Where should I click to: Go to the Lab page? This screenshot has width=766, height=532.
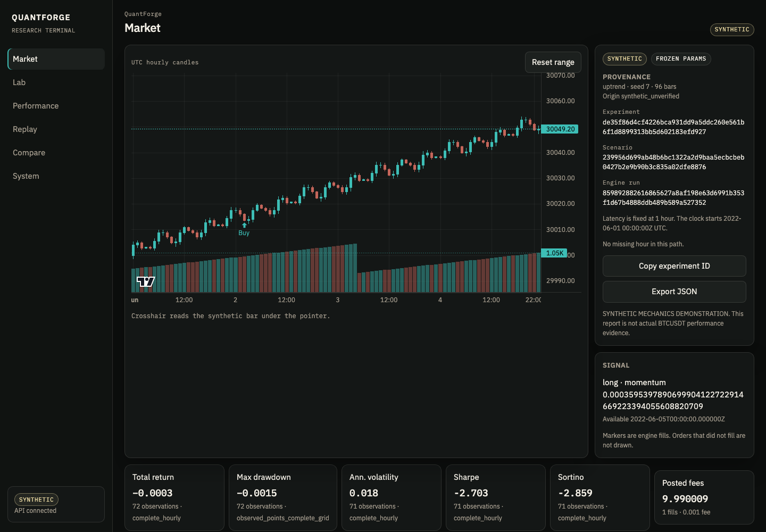click(56, 82)
